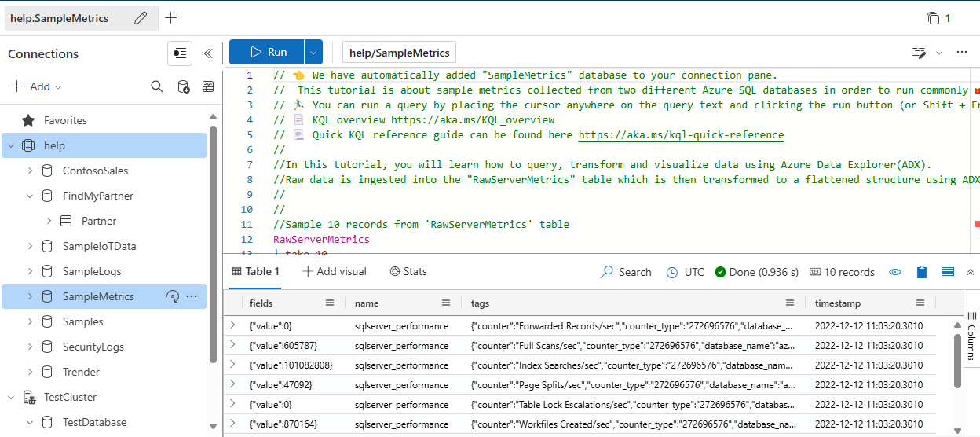Collapse the FindMyPartner database node
Image resolution: width=980 pixels, height=437 pixels.
point(30,196)
